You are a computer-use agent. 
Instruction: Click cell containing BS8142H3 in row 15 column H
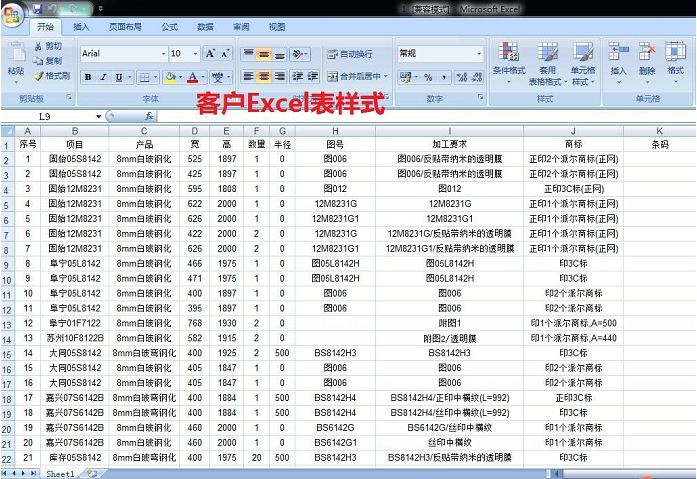[x=335, y=353]
